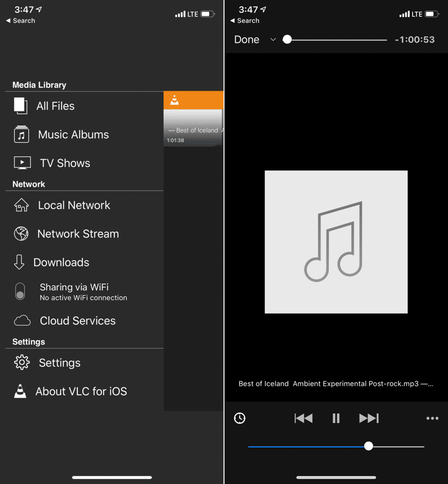
Task: Click the volume slider knob
Action: 368,446
